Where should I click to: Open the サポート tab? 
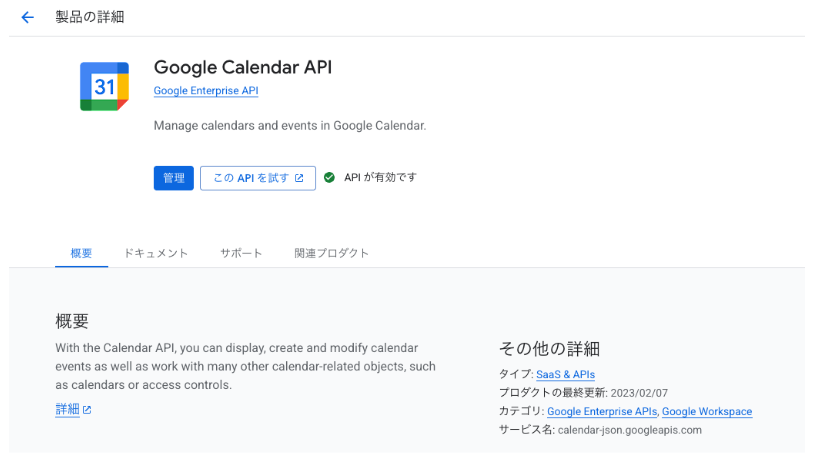tap(241, 253)
